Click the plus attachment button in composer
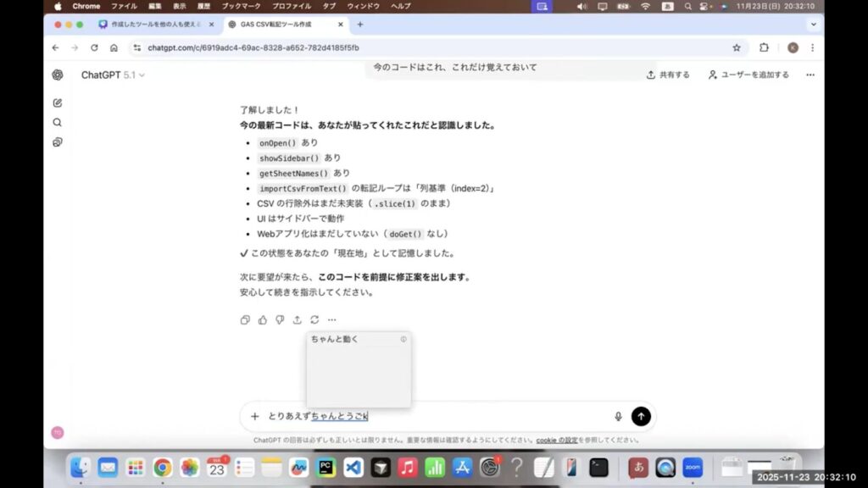 click(x=254, y=416)
